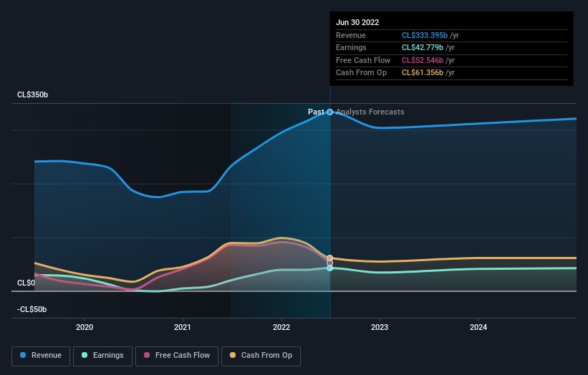Image resolution: width=588 pixels, height=375 pixels.
Task: Click the 'Past' label on chart
Action: pos(316,112)
